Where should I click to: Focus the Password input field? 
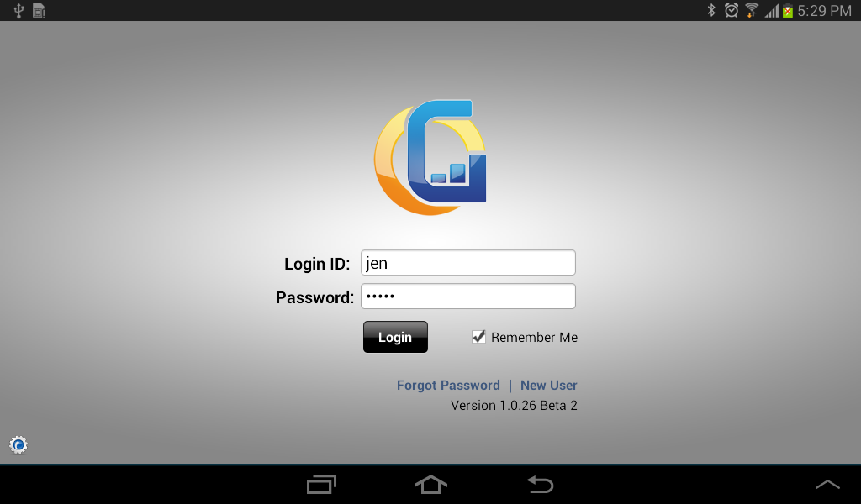tap(467, 297)
